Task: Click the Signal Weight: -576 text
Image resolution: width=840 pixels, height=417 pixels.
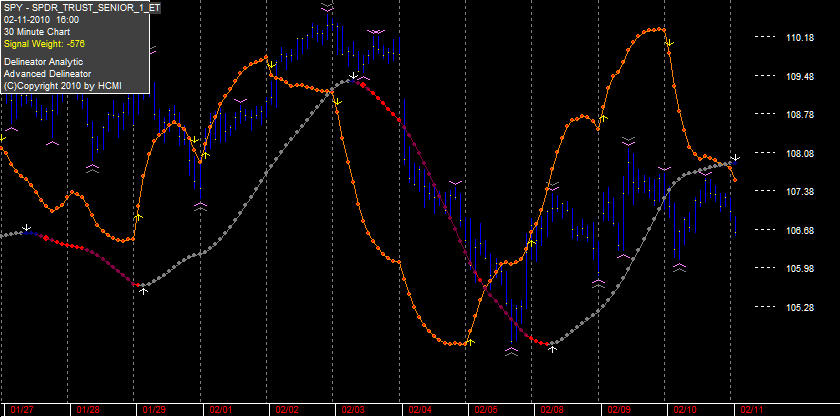Action: coord(45,43)
